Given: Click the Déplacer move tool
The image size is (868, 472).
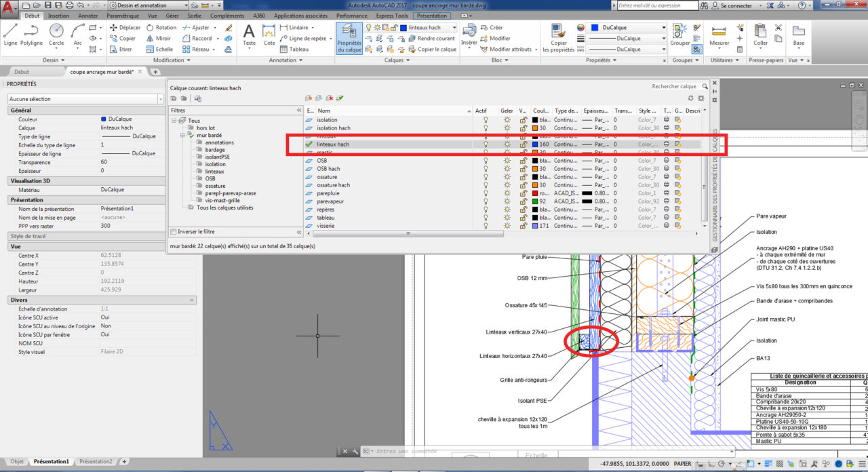Looking at the screenshot, I should pyautogui.click(x=124, y=28).
